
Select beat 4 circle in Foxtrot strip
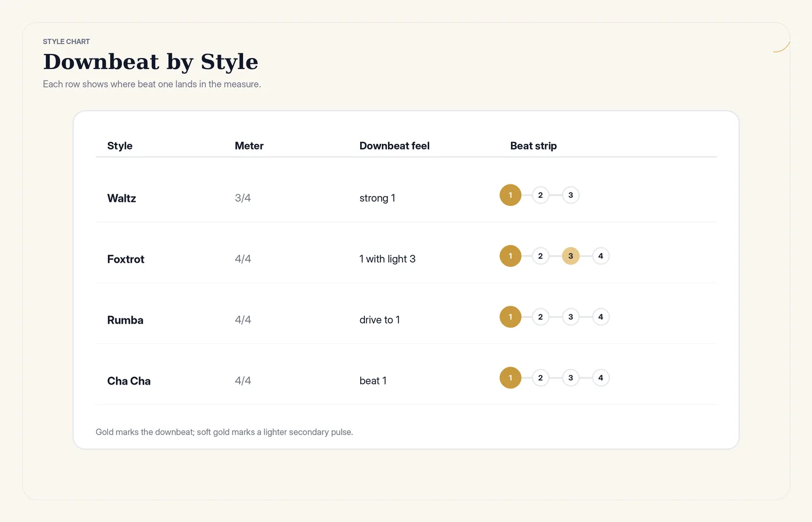[x=601, y=256]
